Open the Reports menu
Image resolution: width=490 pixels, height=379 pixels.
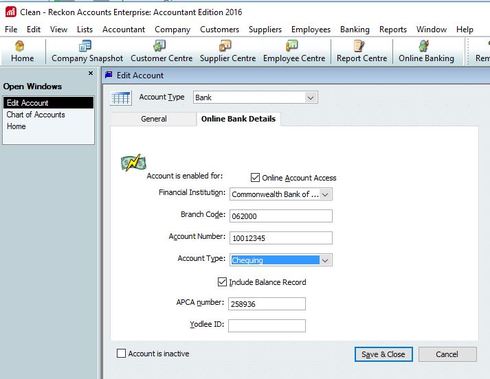click(393, 29)
